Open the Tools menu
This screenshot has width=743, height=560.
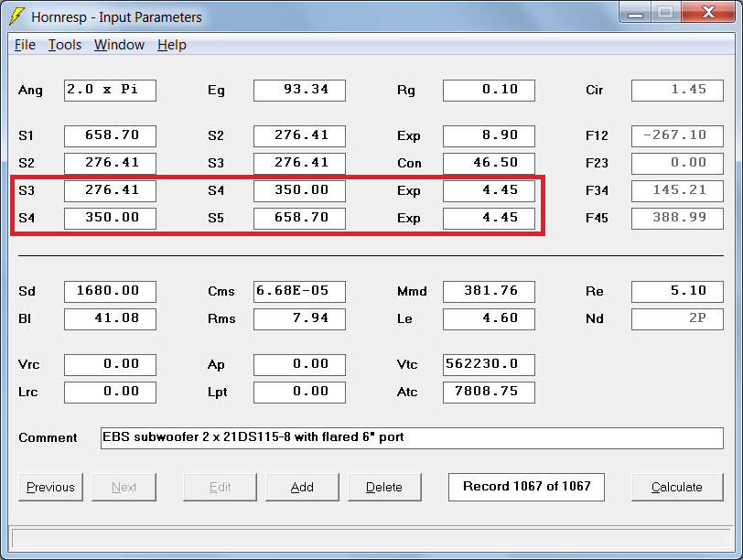[x=65, y=45]
